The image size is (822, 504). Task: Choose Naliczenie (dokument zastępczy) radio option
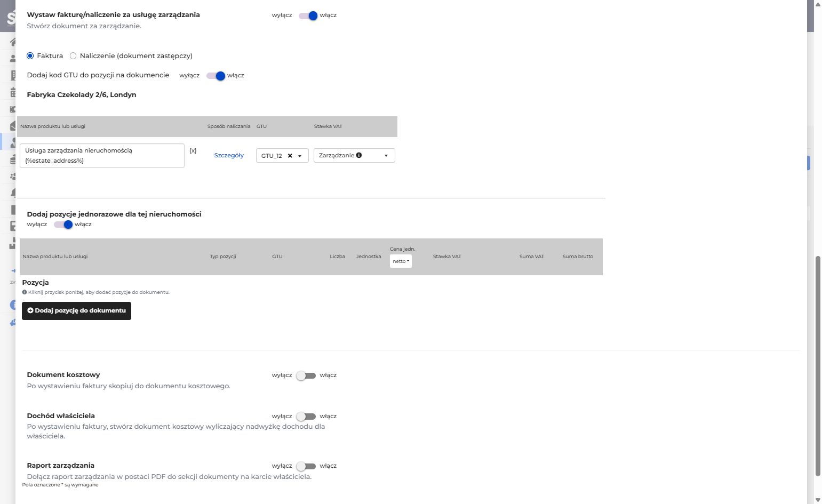pos(73,56)
